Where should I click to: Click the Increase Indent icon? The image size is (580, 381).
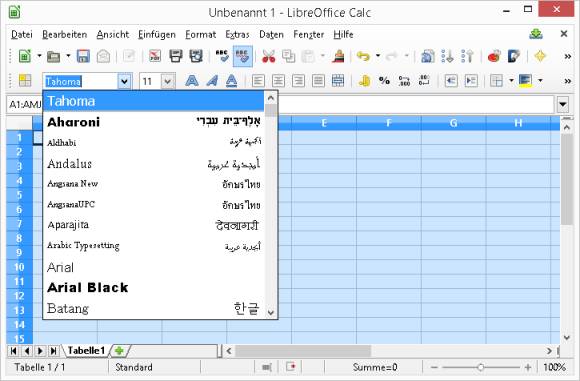pyautogui.click(x=471, y=81)
